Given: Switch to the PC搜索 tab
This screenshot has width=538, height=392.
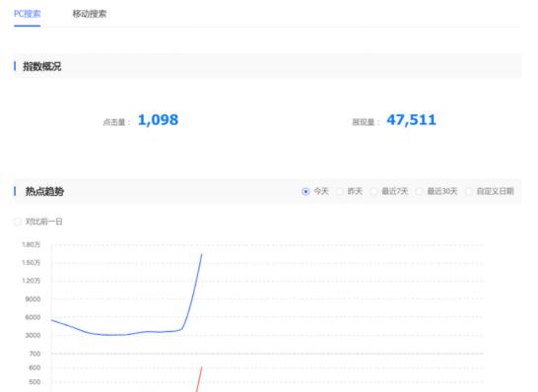Looking at the screenshot, I should (28, 14).
